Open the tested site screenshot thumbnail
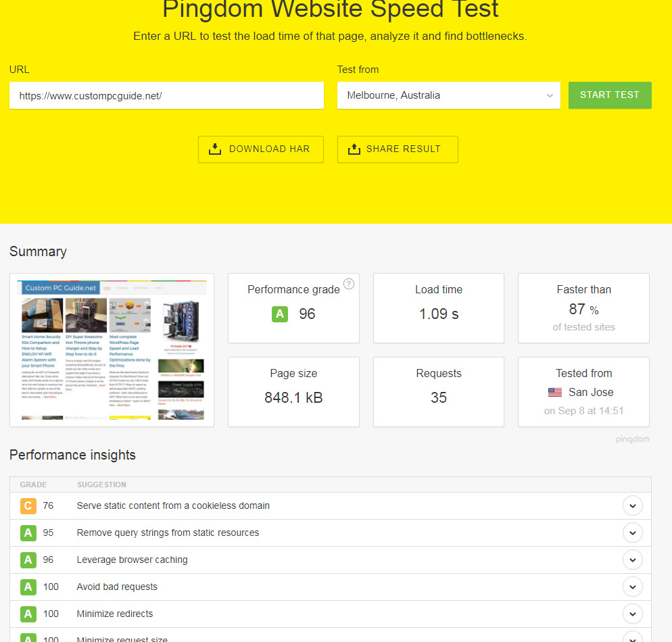Viewport: 672px width, 642px height. point(112,350)
